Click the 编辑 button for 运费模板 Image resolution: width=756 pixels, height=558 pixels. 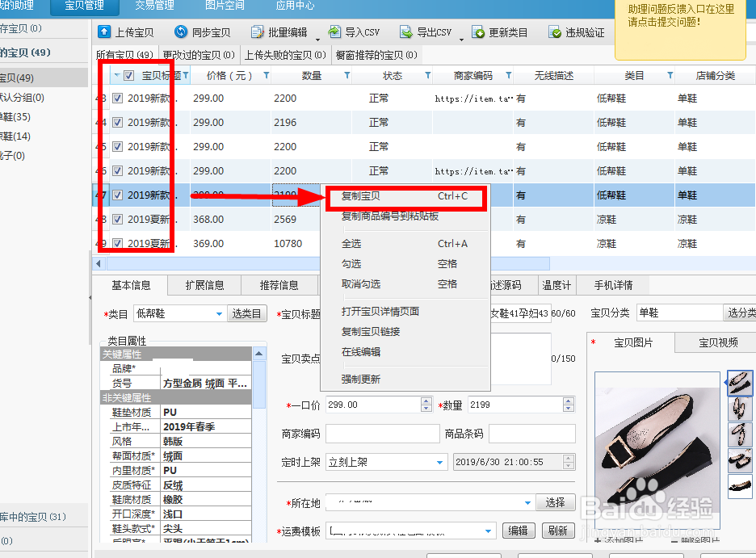[x=518, y=531]
